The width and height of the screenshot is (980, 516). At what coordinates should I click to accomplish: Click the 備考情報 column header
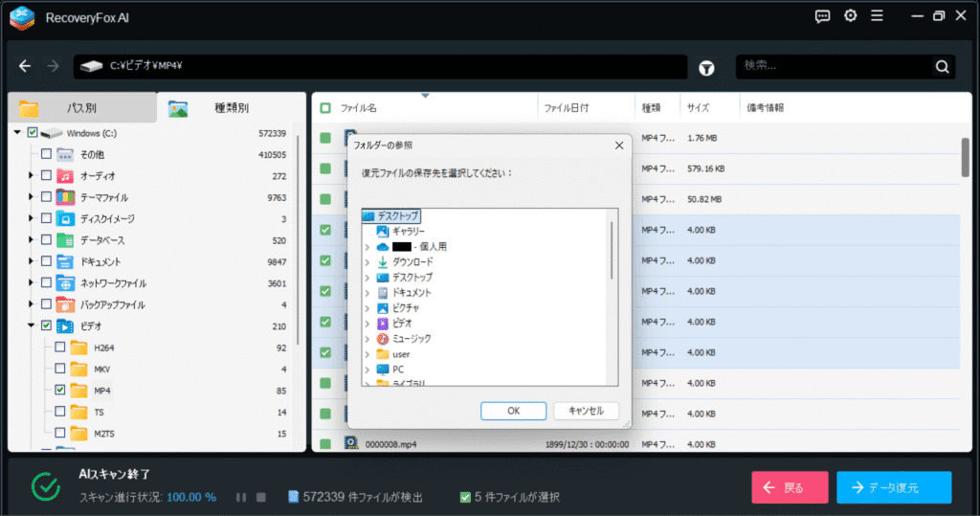coord(765,108)
